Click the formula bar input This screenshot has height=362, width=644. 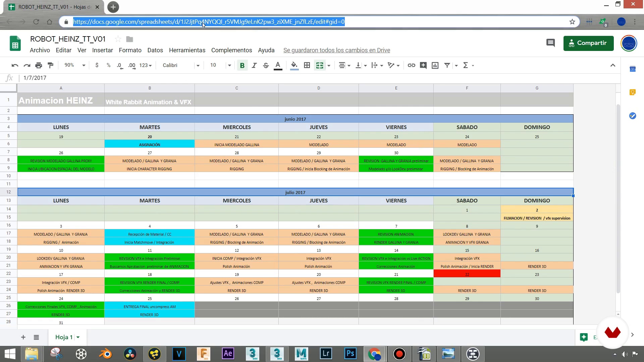[319, 78]
